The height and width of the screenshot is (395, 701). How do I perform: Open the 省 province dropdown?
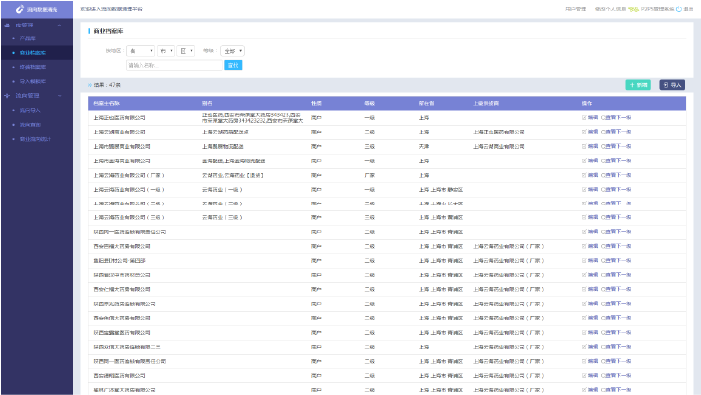pos(140,51)
